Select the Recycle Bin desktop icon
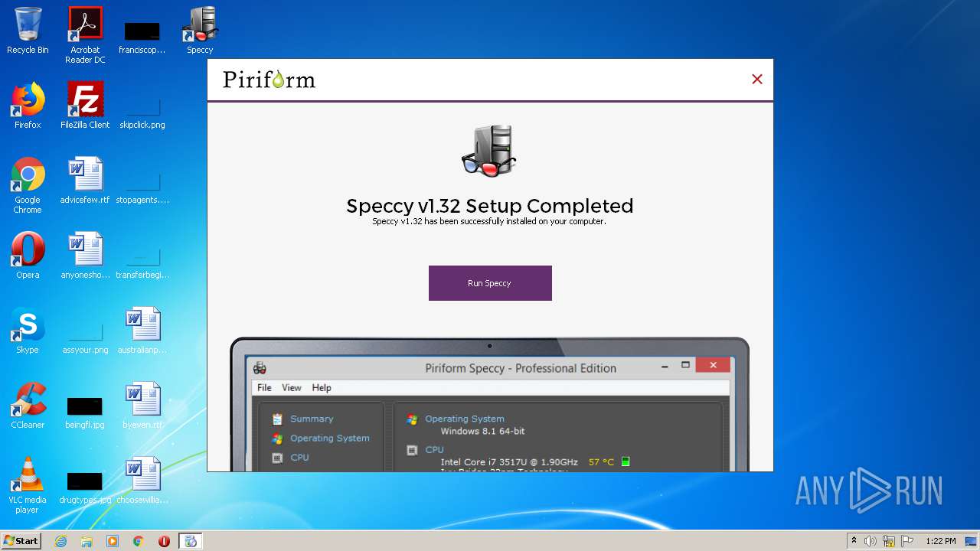This screenshot has height=551, width=980. (28, 31)
